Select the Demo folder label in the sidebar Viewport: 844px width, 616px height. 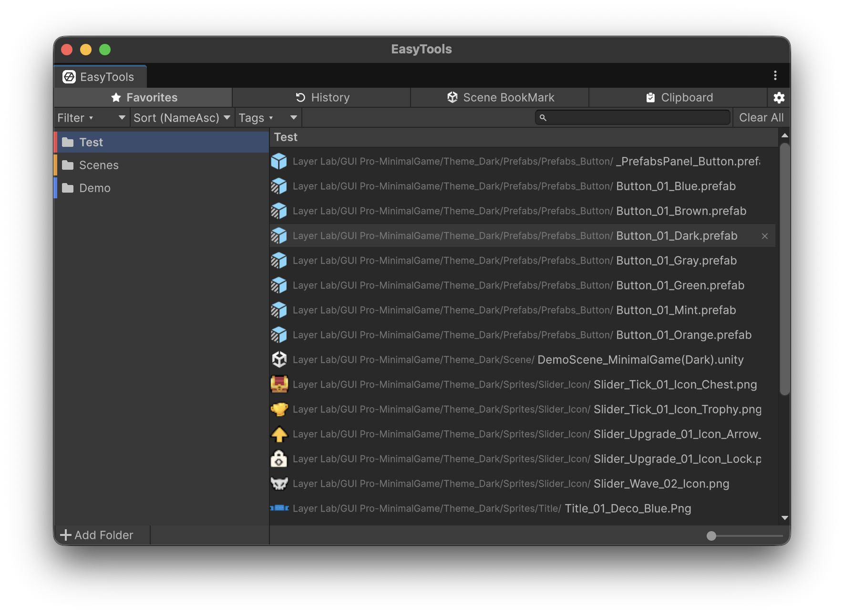pos(95,188)
